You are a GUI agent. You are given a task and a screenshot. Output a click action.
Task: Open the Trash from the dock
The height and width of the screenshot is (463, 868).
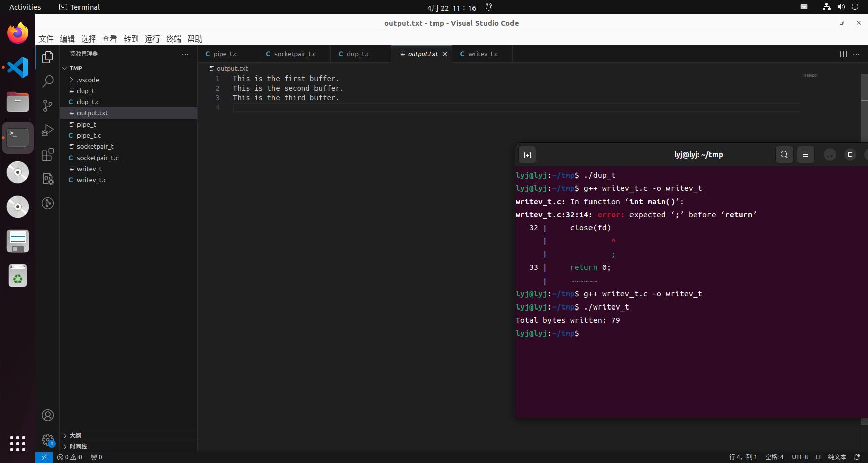tap(18, 276)
